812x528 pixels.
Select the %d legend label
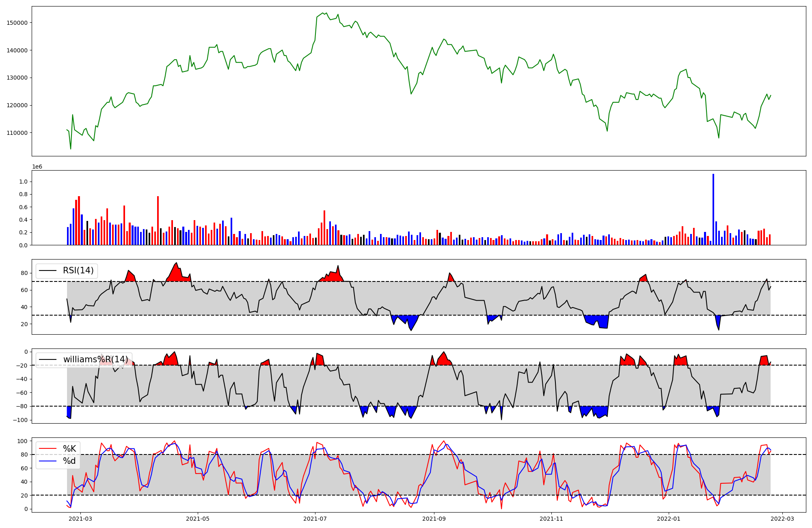tap(69, 461)
